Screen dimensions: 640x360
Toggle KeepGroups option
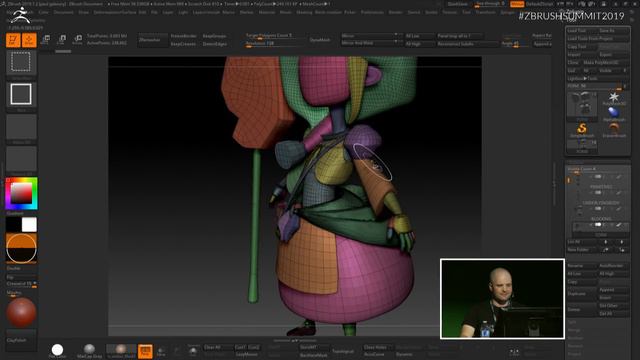pyautogui.click(x=215, y=36)
